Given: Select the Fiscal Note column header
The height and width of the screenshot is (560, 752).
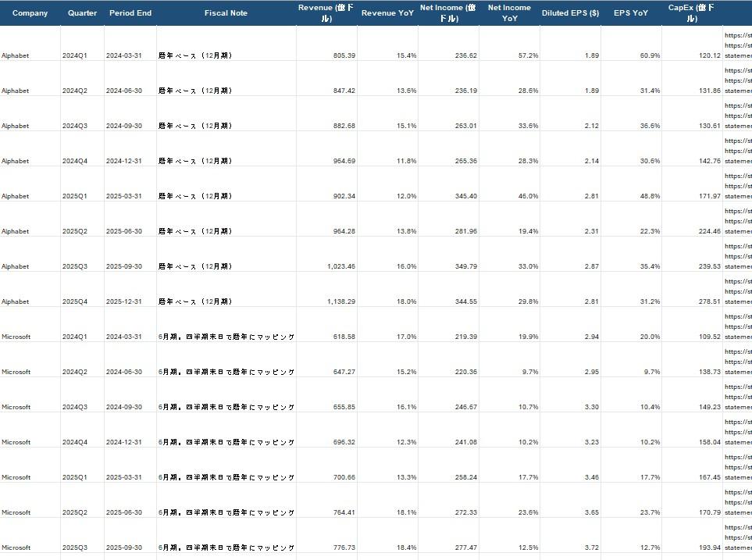Looking at the screenshot, I should pos(226,13).
